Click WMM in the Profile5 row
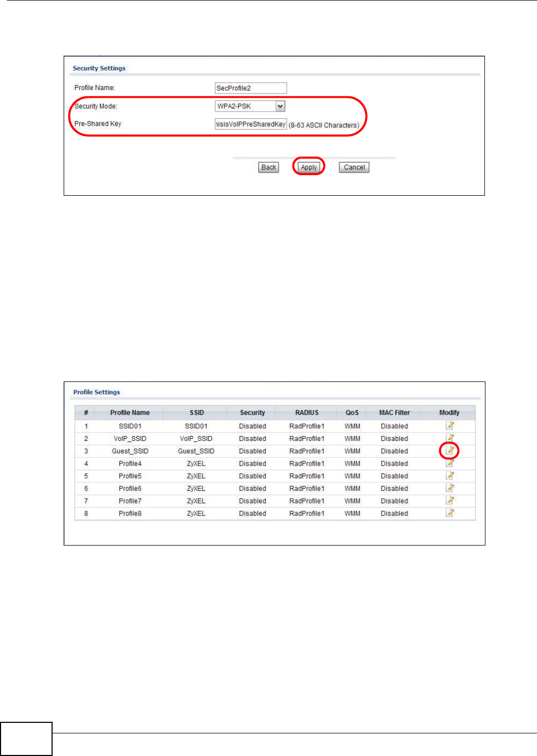 tap(352, 476)
